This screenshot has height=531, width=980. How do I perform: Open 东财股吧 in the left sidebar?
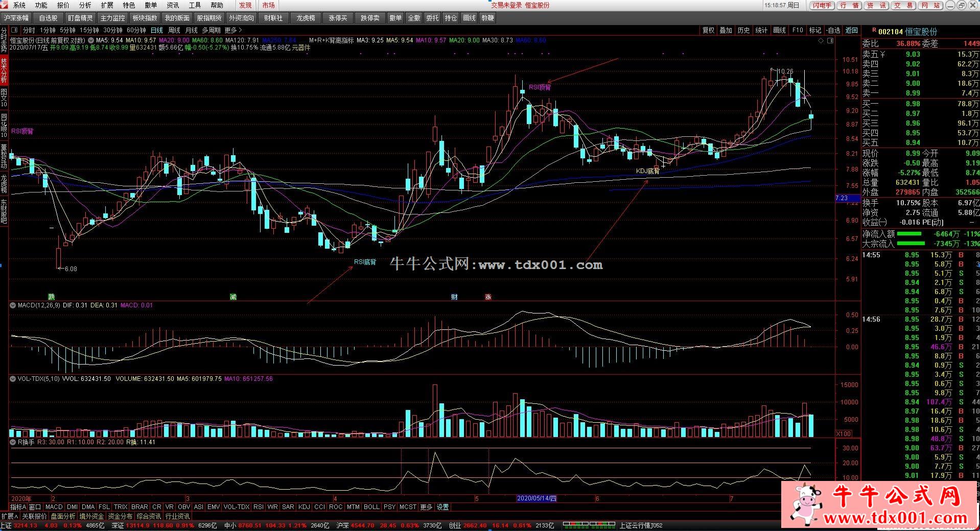click(x=4, y=211)
